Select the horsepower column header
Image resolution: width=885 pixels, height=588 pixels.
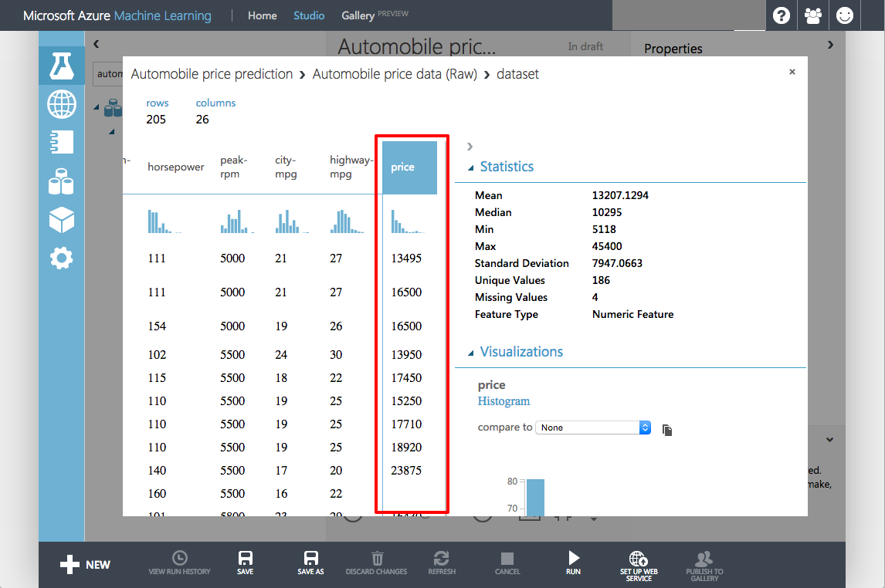click(175, 167)
